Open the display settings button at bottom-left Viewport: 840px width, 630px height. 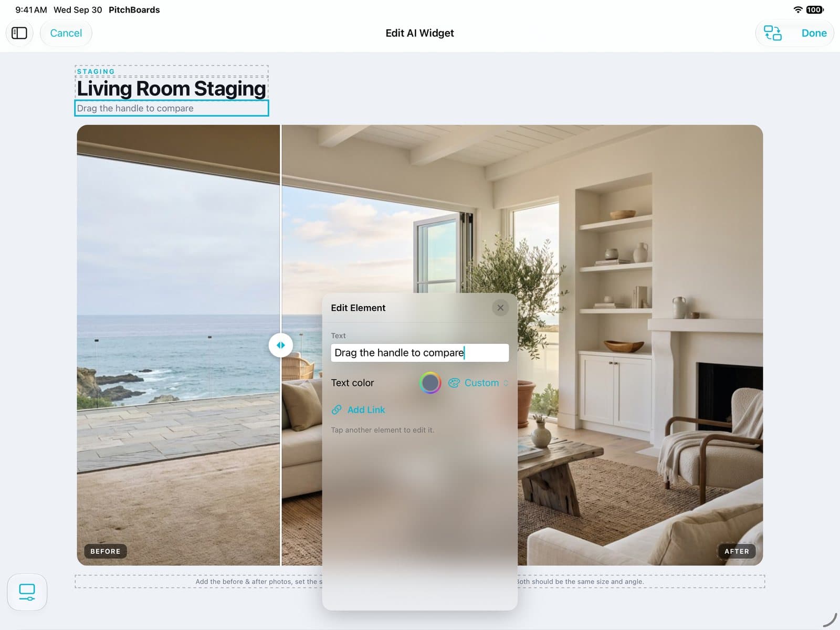point(27,592)
